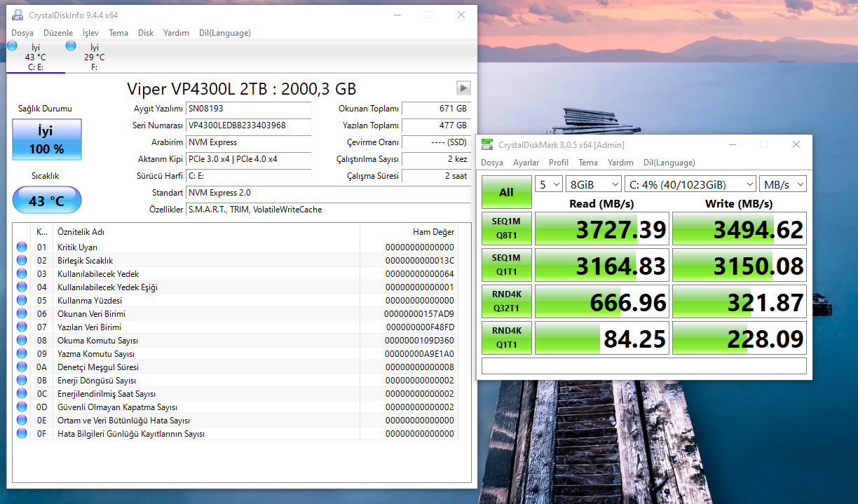Click status orb for Ortam ve Veri Bütünlüğü row

tap(22, 420)
